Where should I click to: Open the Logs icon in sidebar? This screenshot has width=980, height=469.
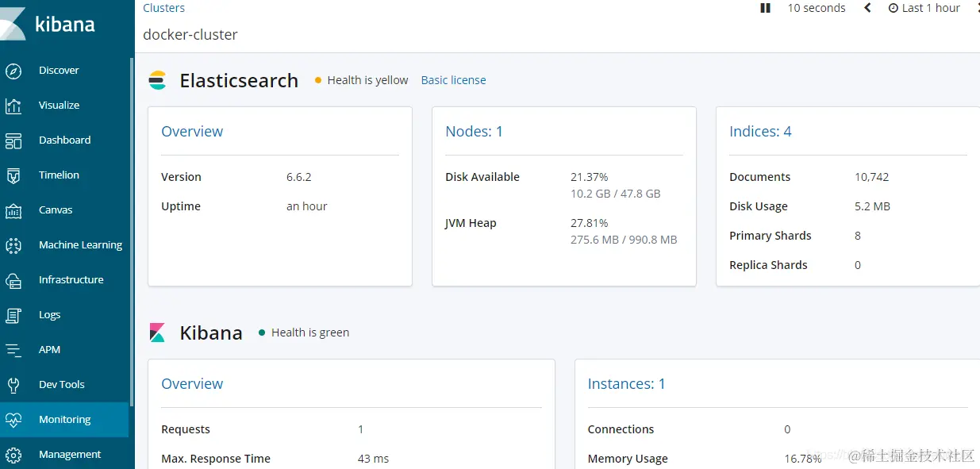[13, 315]
